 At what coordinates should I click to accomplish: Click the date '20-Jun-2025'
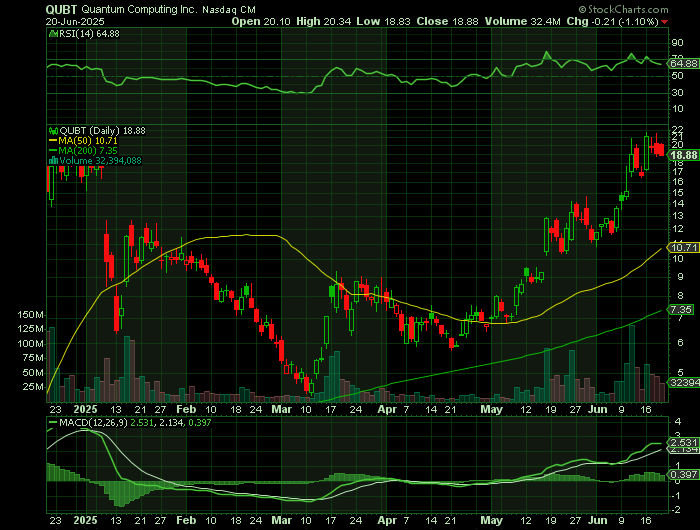click(x=75, y=21)
